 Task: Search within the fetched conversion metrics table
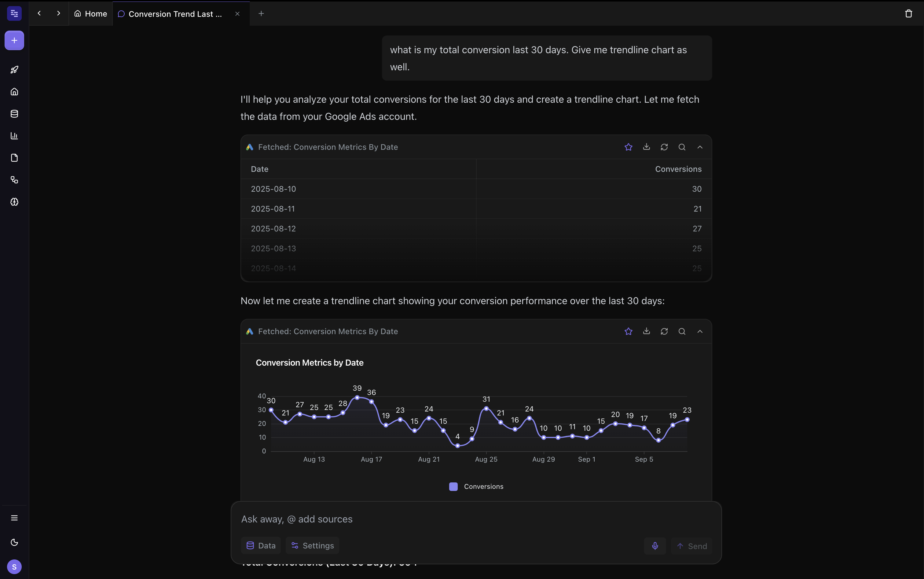pos(682,147)
